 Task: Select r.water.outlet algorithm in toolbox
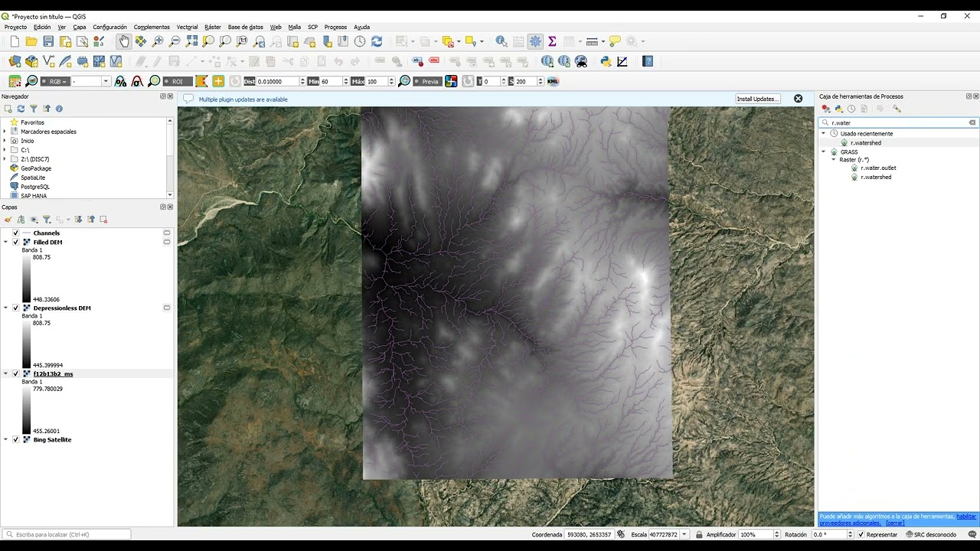(877, 168)
